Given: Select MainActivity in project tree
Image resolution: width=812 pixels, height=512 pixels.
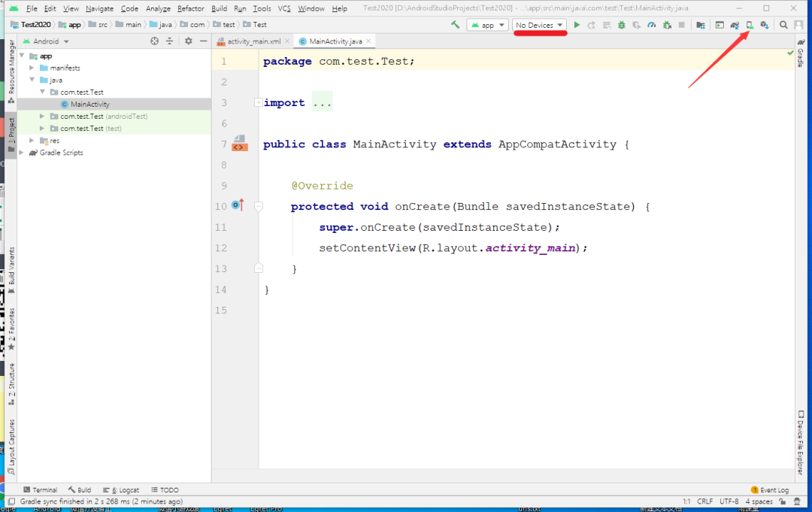Looking at the screenshot, I should [90, 104].
